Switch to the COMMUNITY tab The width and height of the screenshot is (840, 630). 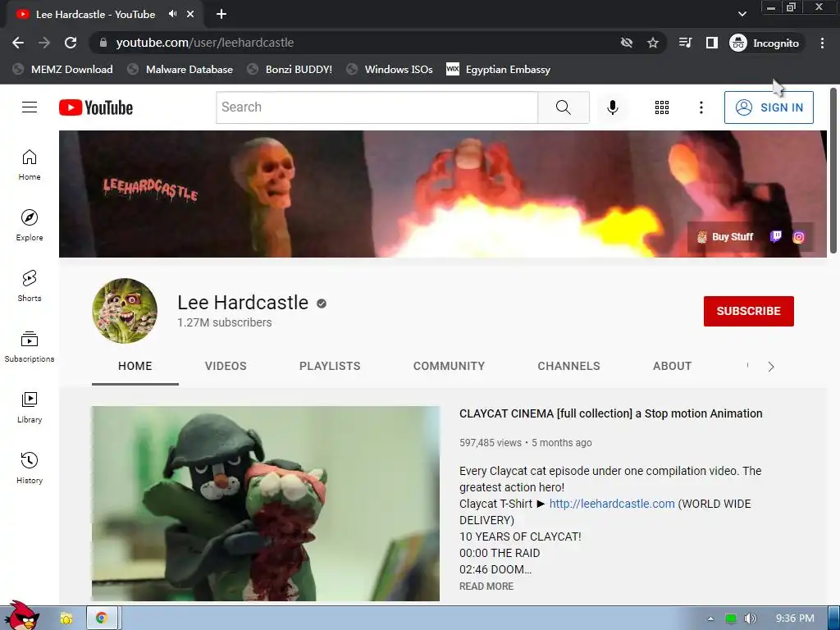(449, 366)
